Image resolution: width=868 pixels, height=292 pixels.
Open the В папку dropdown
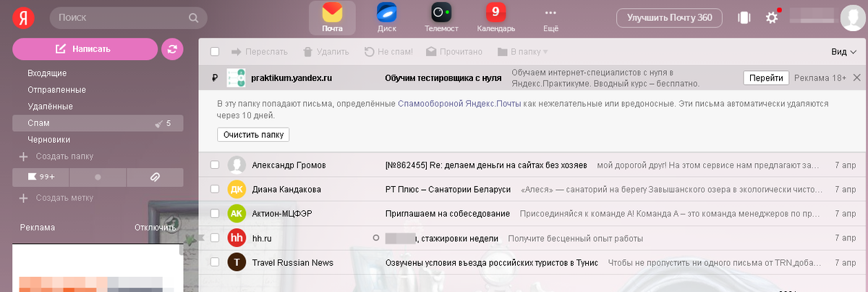click(x=522, y=51)
